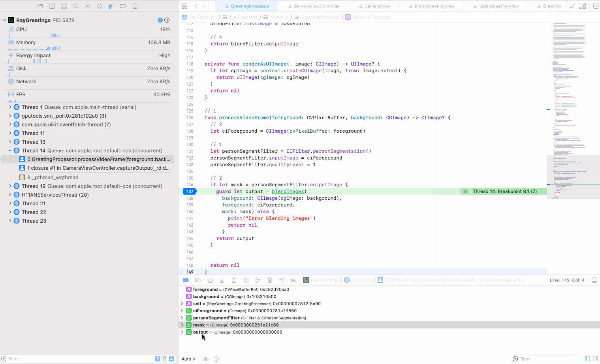This screenshot has width=600, height=364.
Task: Click the process view options icon
Action: (167, 20)
